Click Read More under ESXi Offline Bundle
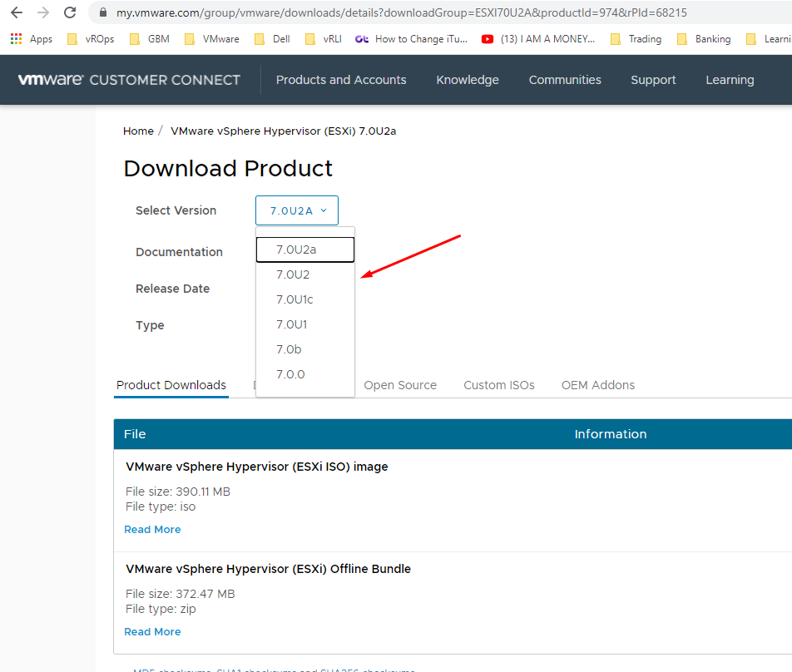The image size is (792, 672). coord(152,631)
